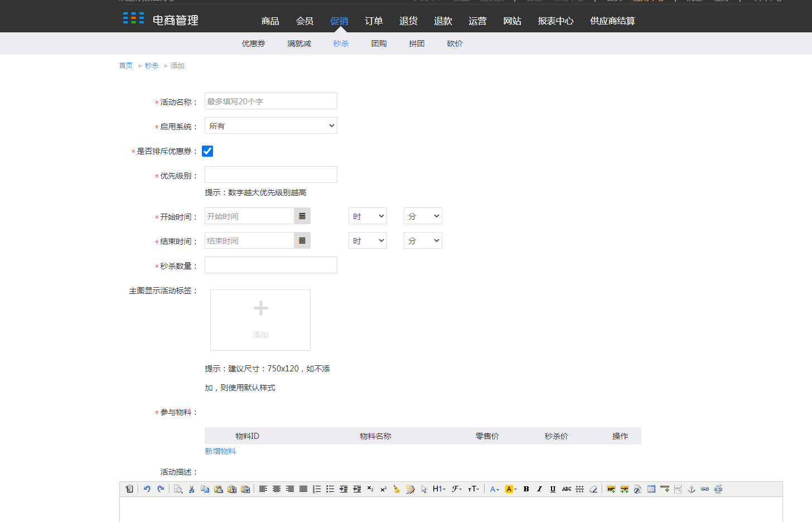812x522 pixels.
Task: Go to 秒杀 breadcrumb link
Action: point(152,66)
